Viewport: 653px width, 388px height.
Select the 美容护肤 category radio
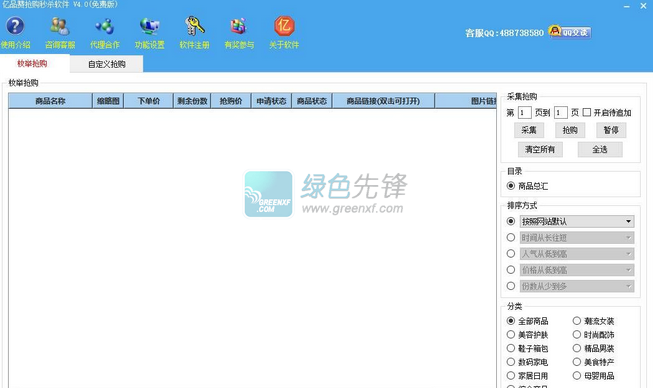point(511,335)
